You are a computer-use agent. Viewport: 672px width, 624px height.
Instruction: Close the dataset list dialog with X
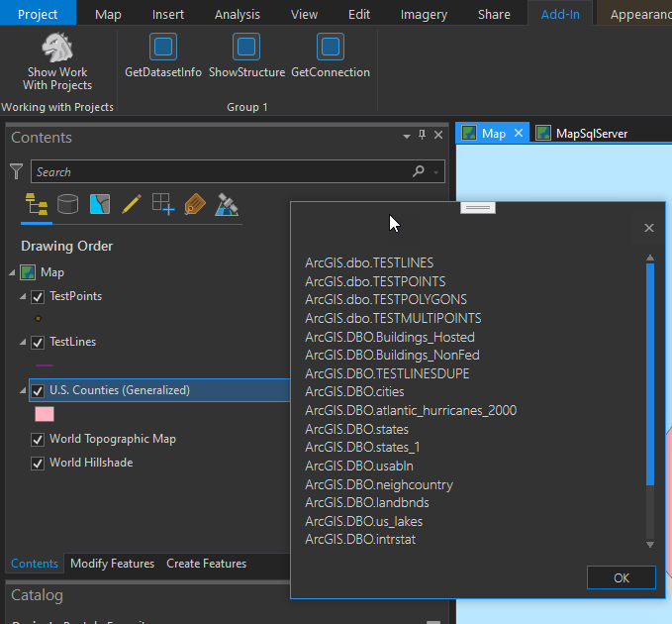pos(649,228)
